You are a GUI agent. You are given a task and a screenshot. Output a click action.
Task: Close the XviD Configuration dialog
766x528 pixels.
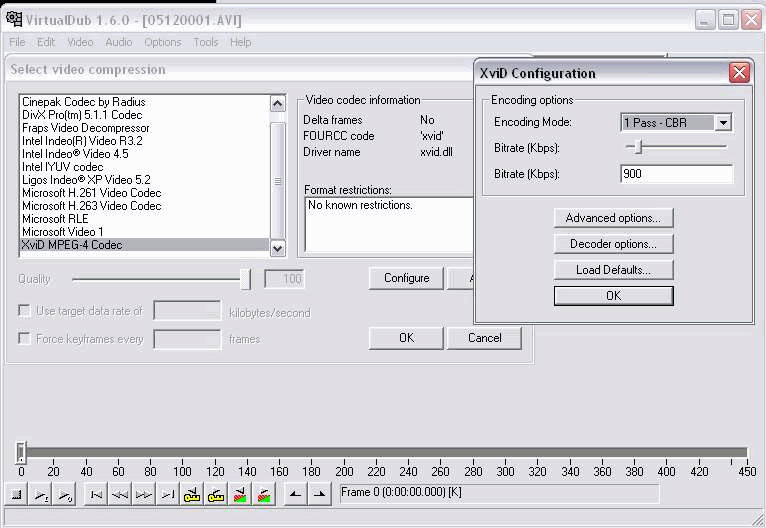pyautogui.click(x=739, y=73)
